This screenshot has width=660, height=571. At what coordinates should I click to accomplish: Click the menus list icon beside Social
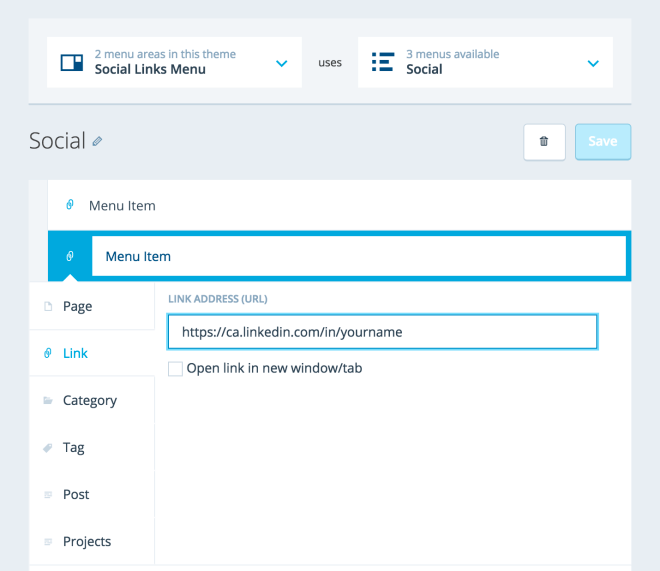[x=382, y=62]
